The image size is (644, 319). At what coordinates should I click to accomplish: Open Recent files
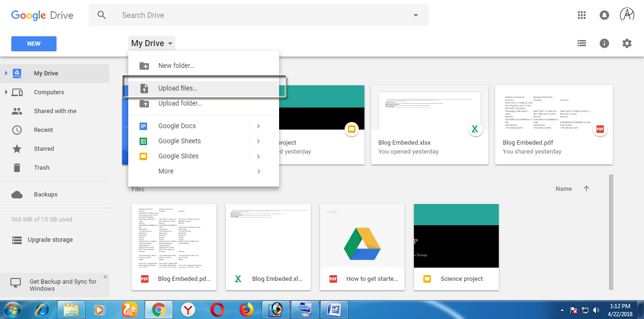(x=43, y=130)
